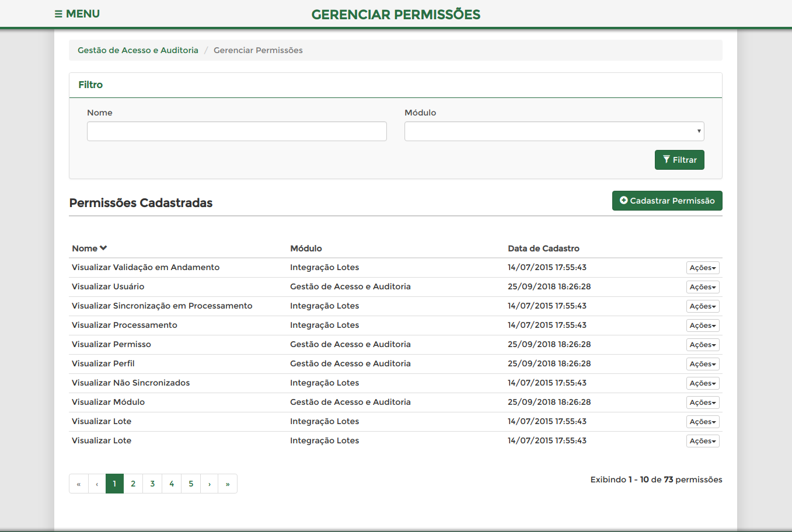
Task: Open Ações for Visualizar Sincronização em Processamento
Action: click(x=703, y=306)
